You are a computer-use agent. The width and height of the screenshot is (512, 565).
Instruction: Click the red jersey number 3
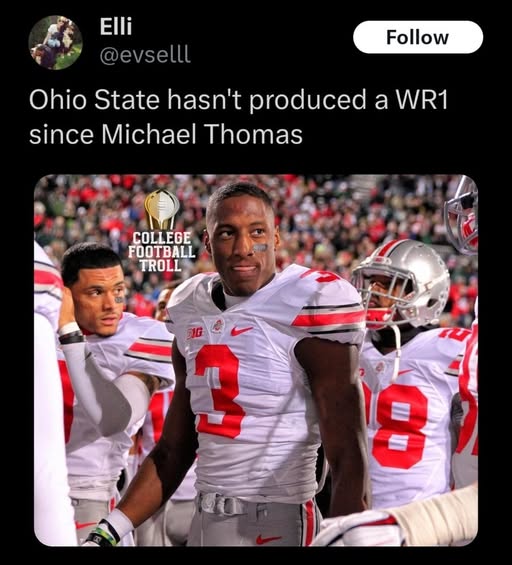click(x=218, y=391)
